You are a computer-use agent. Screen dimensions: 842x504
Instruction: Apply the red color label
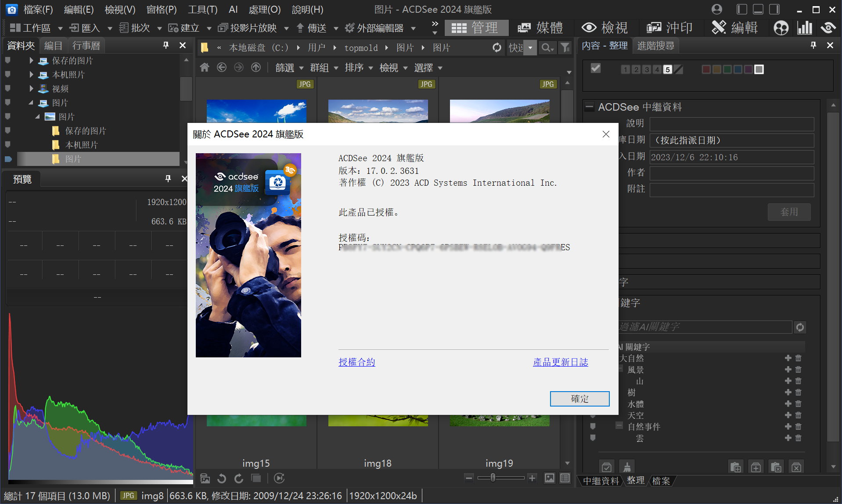tap(706, 69)
